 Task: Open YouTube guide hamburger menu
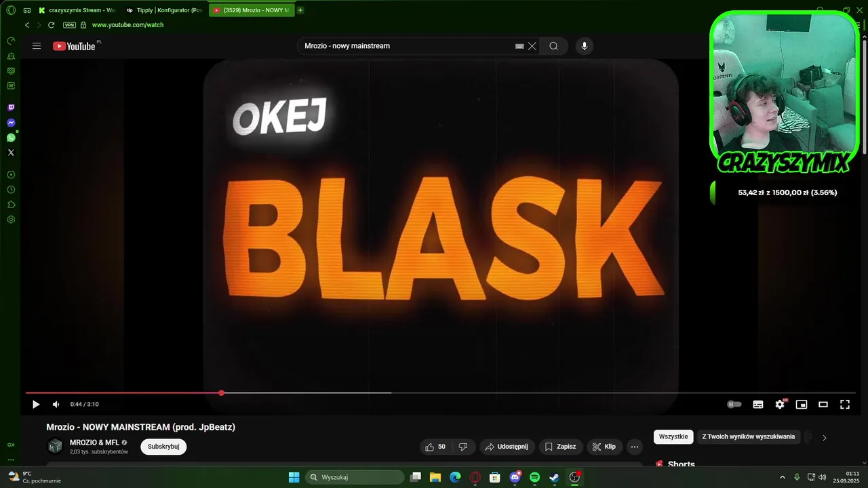37,46
